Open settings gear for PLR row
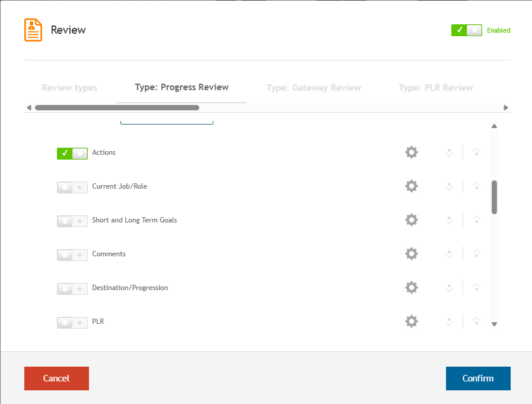The width and height of the screenshot is (532, 404). (412, 321)
